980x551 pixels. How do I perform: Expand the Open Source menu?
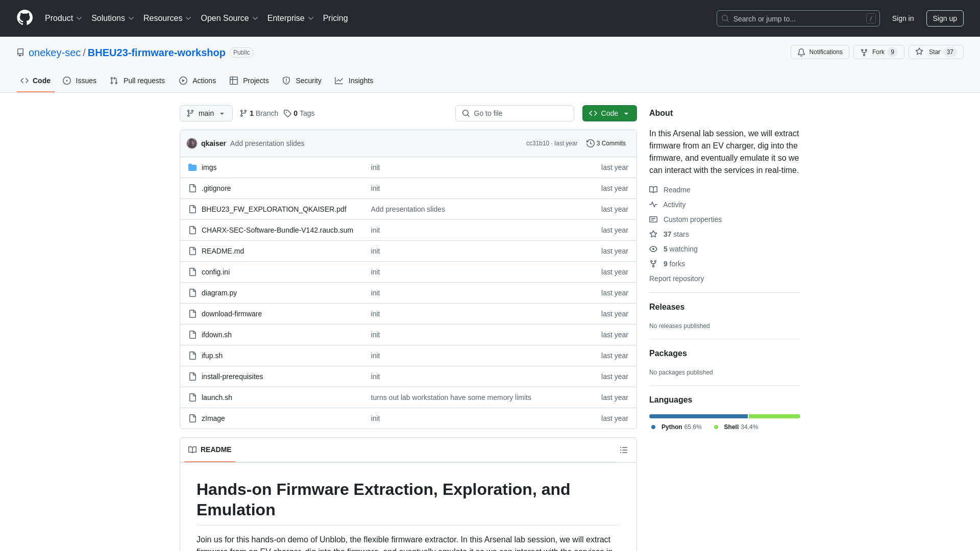coord(230,18)
